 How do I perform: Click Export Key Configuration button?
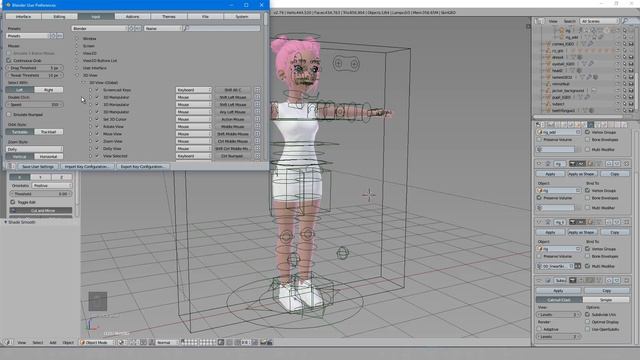click(142, 167)
